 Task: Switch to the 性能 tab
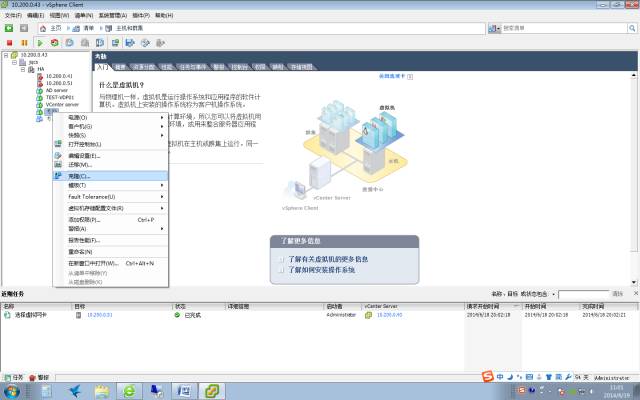[167, 67]
